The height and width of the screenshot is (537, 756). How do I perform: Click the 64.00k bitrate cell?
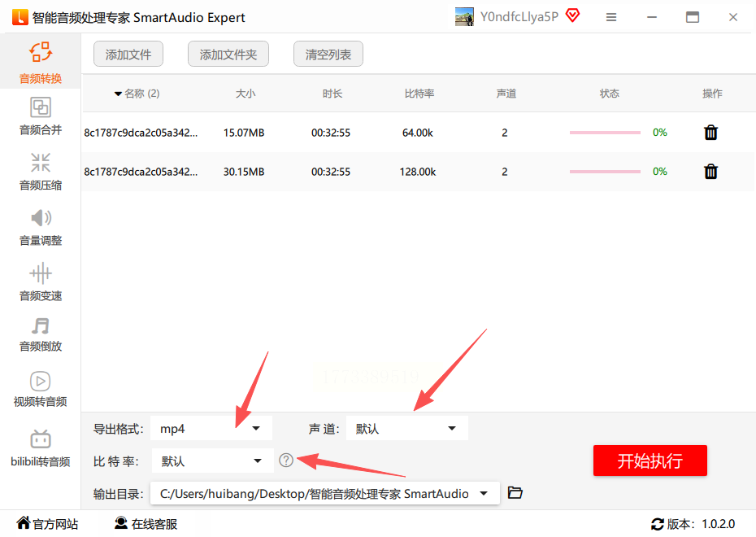click(418, 133)
